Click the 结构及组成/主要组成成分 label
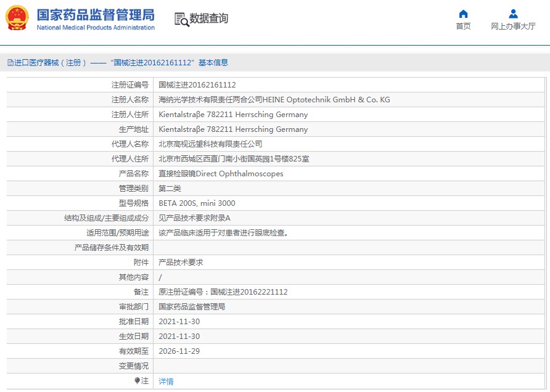Screen dimensions: 550x392 pyautogui.click(x=107, y=218)
